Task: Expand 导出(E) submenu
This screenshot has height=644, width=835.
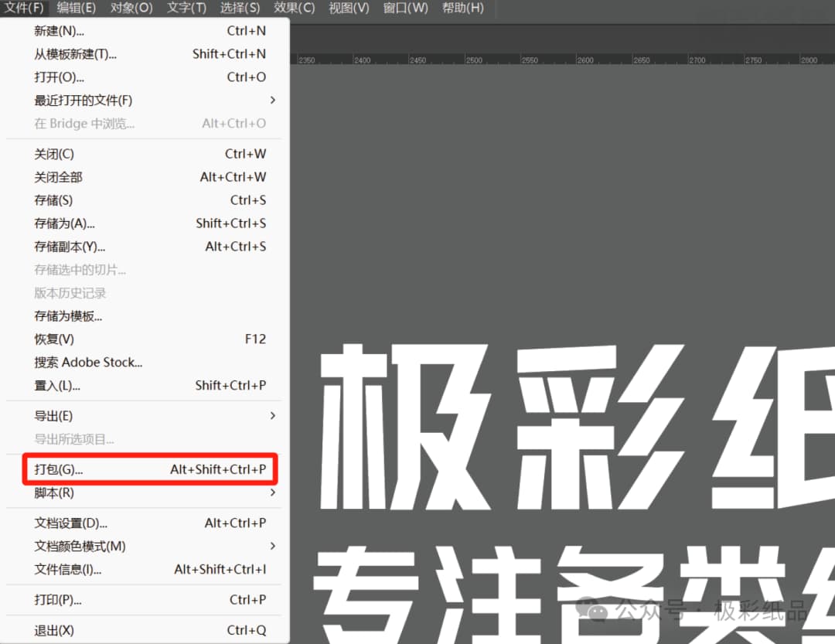Action: pos(145,416)
